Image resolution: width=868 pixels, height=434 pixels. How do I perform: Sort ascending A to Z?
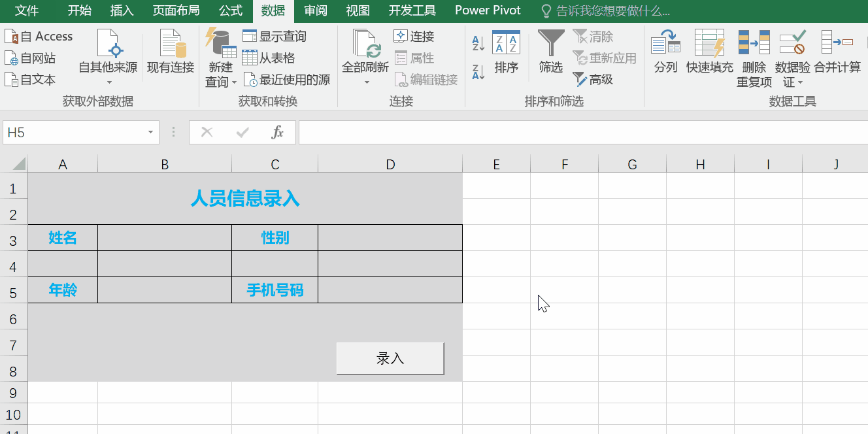pyautogui.click(x=478, y=44)
